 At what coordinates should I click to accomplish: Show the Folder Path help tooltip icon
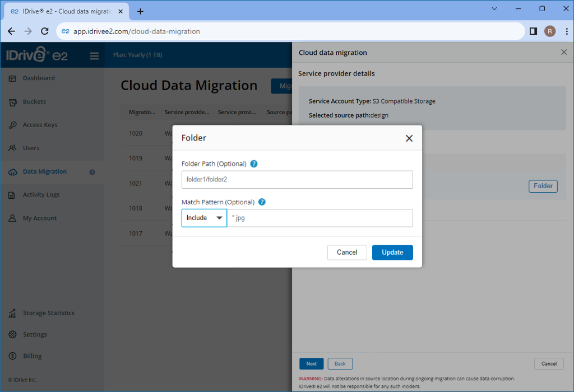click(254, 164)
